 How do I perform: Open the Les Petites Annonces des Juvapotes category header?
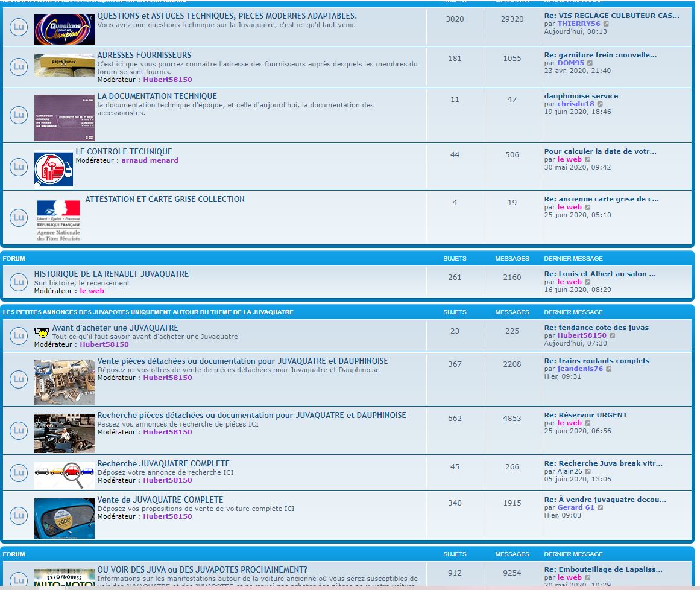click(148, 312)
